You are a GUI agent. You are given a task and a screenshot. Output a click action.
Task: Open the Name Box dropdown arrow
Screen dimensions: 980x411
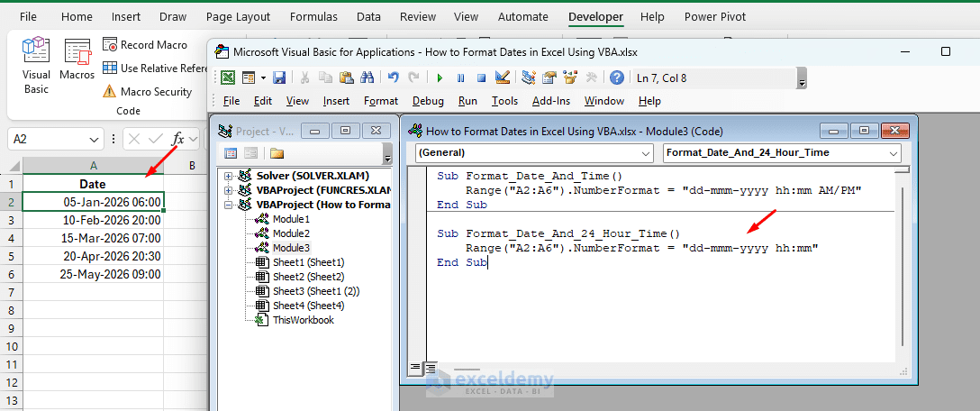point(95,139)
